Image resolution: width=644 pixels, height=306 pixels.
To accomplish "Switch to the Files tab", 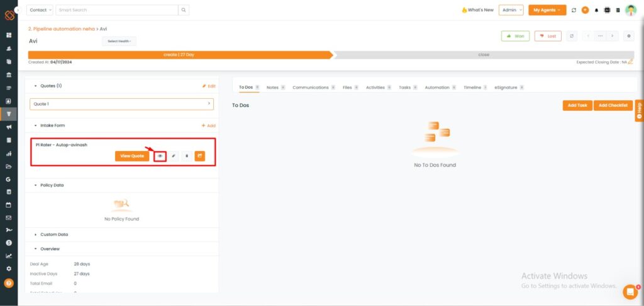I will pyautogui.click(x=350, y=88).
